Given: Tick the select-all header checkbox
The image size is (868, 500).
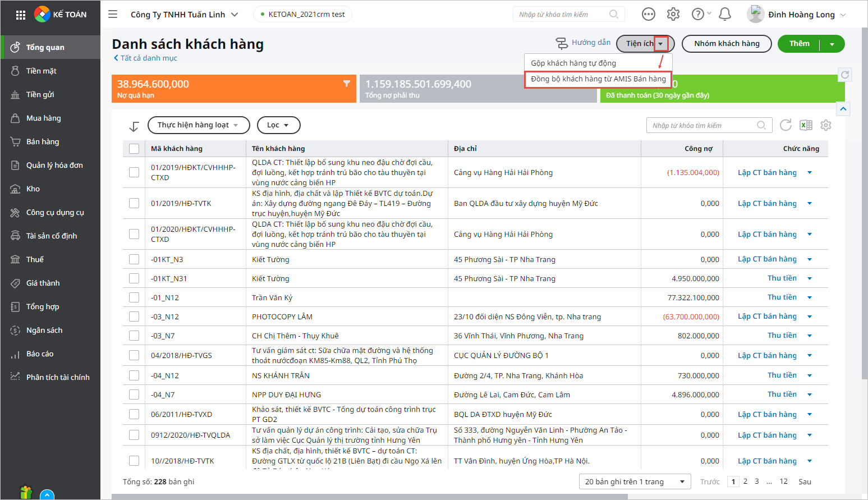Looking at the screenshot, I should [x=134, y=149].
